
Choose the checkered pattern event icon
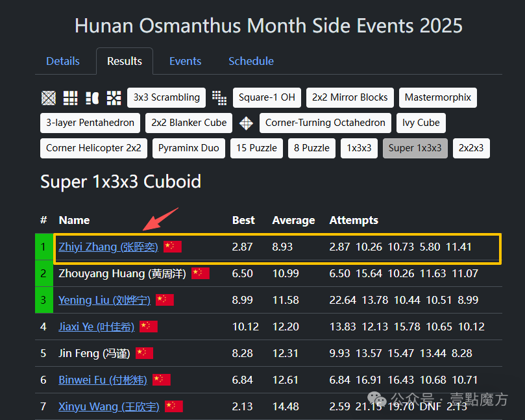coord(114,98)
